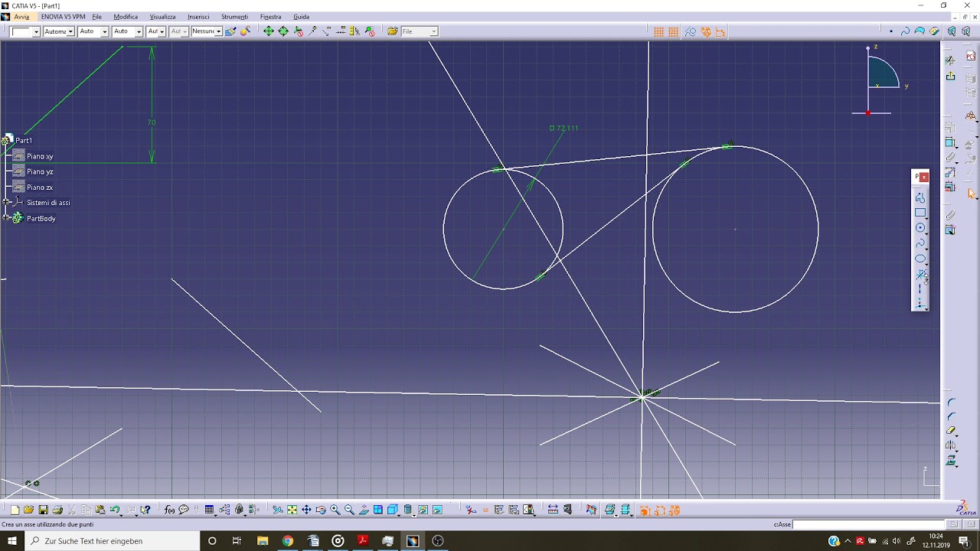
Task: Open the Formula f(x) tool
Action: coord(169,510)
